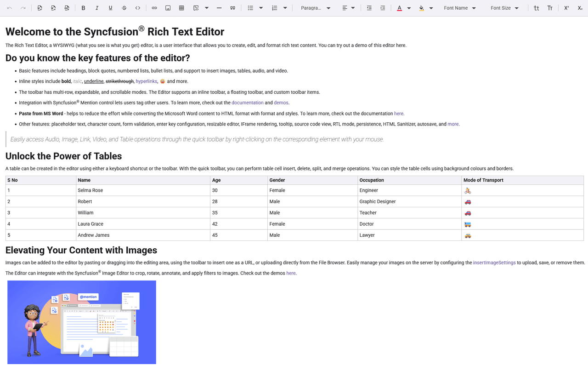Open the code block dropdown arrow
The width and height of the screenshot is (588, 371).
coord(207,8)
